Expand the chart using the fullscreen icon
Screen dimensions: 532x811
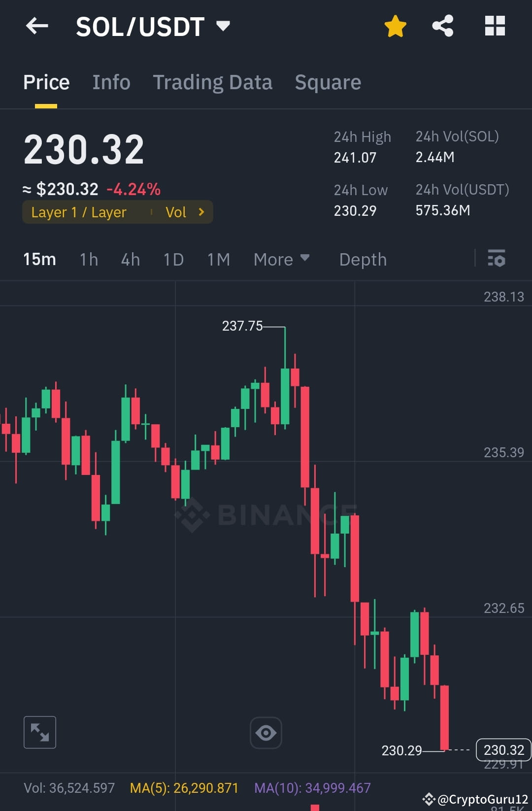point(39,732)
